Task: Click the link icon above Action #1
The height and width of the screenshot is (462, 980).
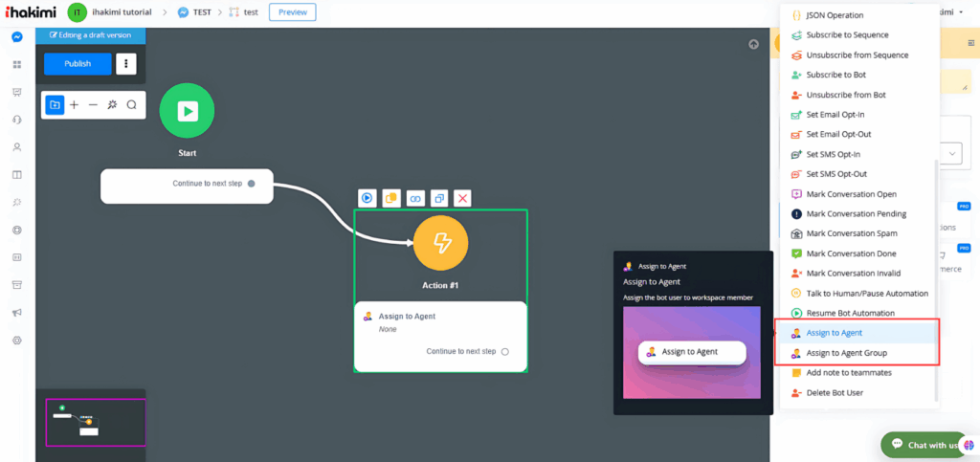Action: coord(415,198)
